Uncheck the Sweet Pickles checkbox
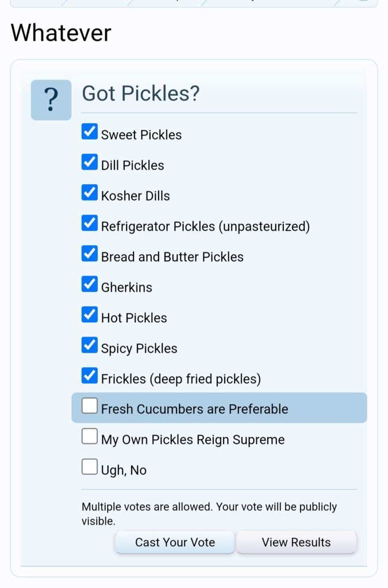 pyautogui.click(x=89, y=131)
